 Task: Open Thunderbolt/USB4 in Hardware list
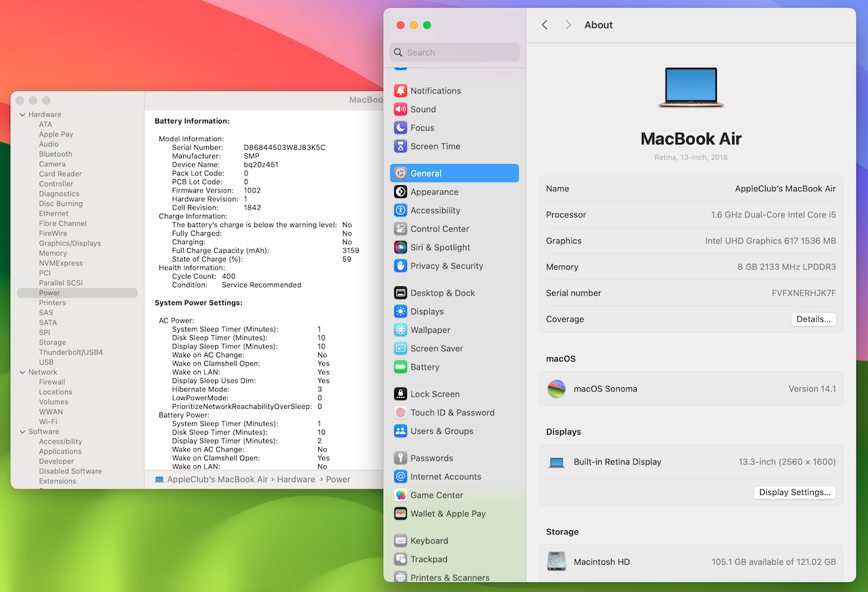71,353
